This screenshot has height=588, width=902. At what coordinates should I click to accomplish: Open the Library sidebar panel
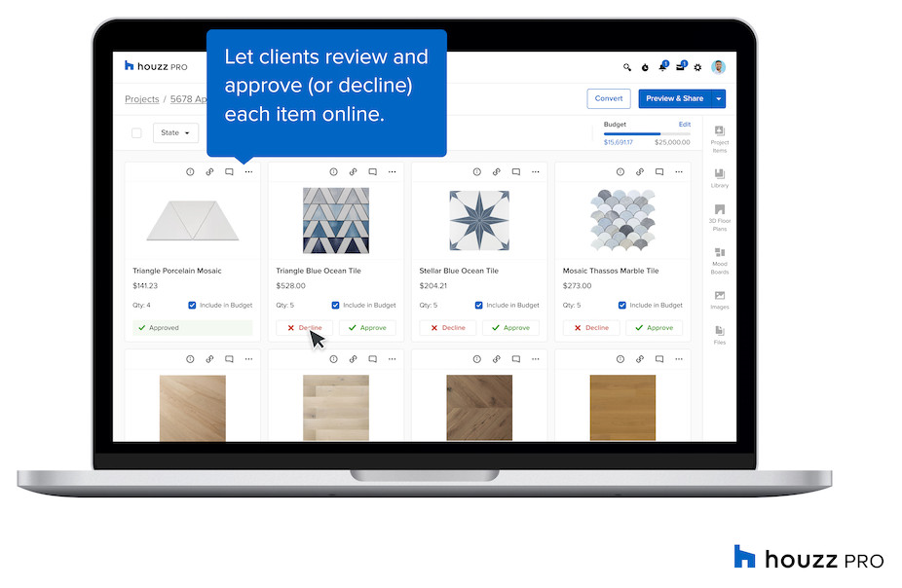click(x=720, y=177)
